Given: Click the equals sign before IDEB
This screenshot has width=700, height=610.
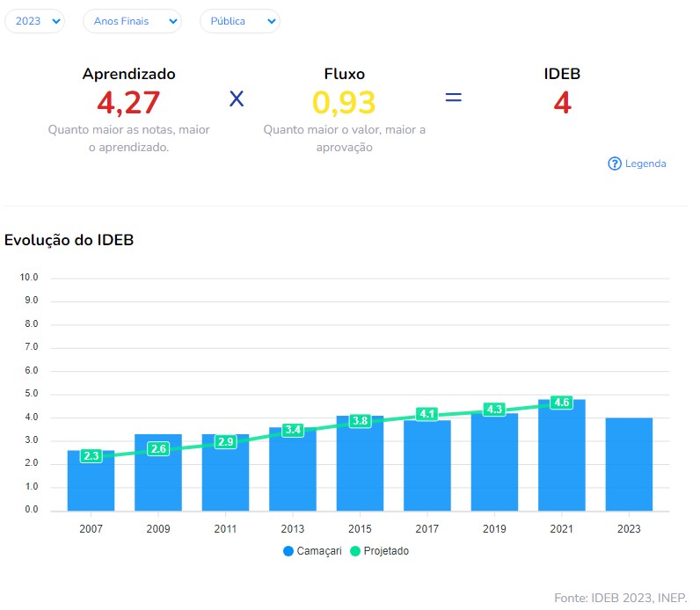Looking at the screenshot, I should (x=453, y=98).
